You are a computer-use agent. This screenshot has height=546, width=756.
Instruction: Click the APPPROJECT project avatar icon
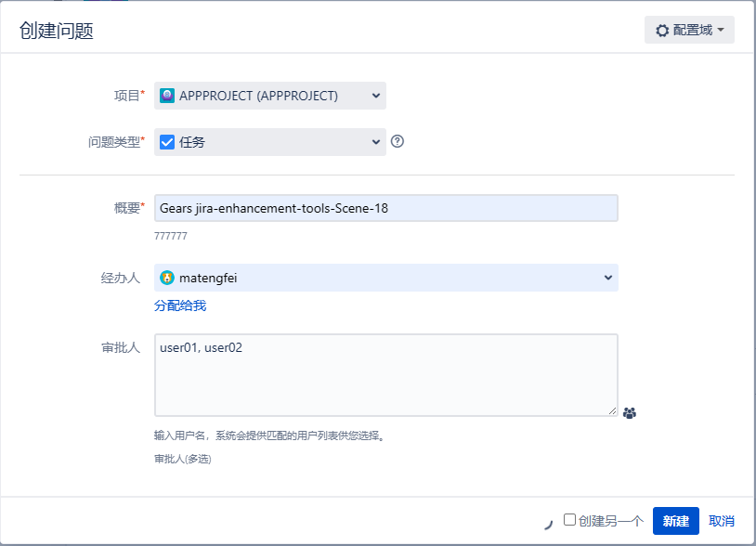tap(167, 96)
